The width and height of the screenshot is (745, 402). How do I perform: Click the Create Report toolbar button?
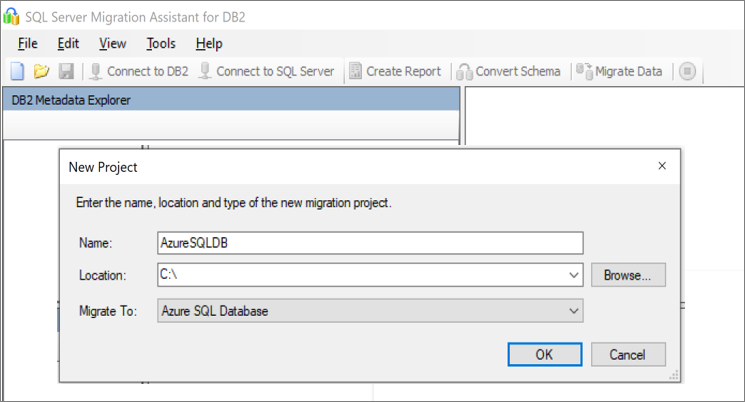click(x=394, y=71)
